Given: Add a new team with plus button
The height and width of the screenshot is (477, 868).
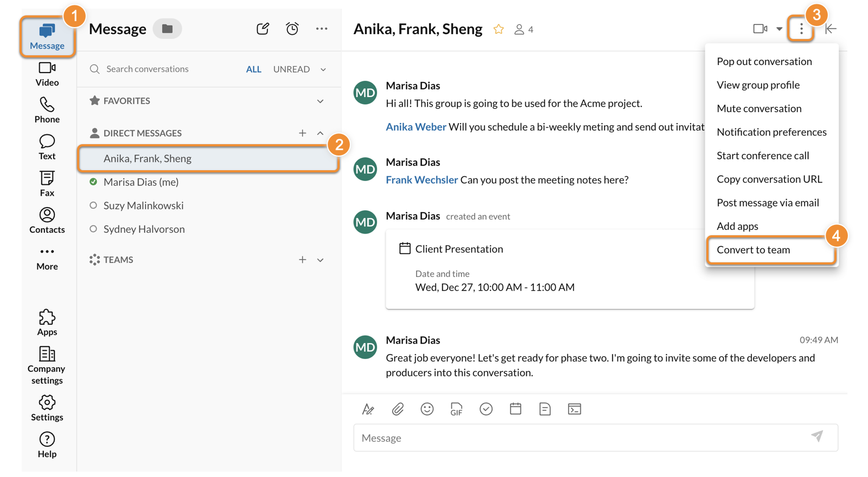Looking at the screenshot, I should (302, 260).
